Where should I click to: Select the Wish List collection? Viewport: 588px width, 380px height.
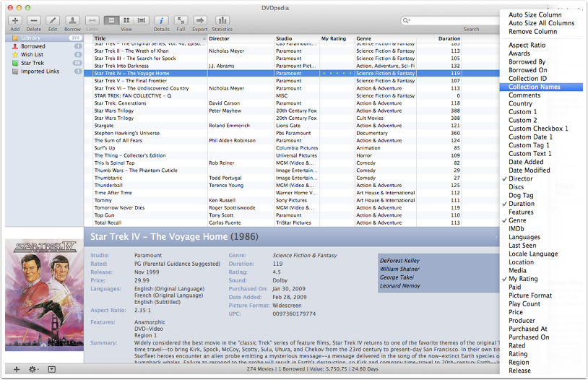33,54
